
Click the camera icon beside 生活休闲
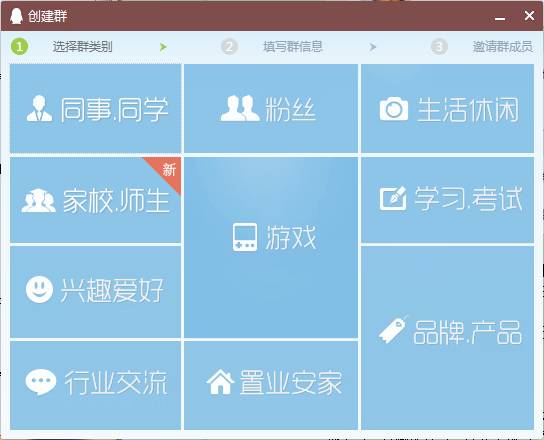(394, 109)
